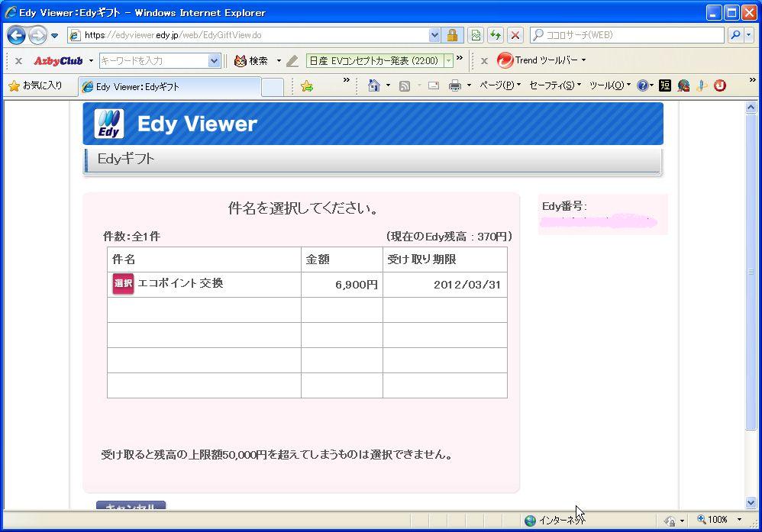Open the AzbyClub menu arrow
The image size is (762, 532).
(x=91, y=61)
